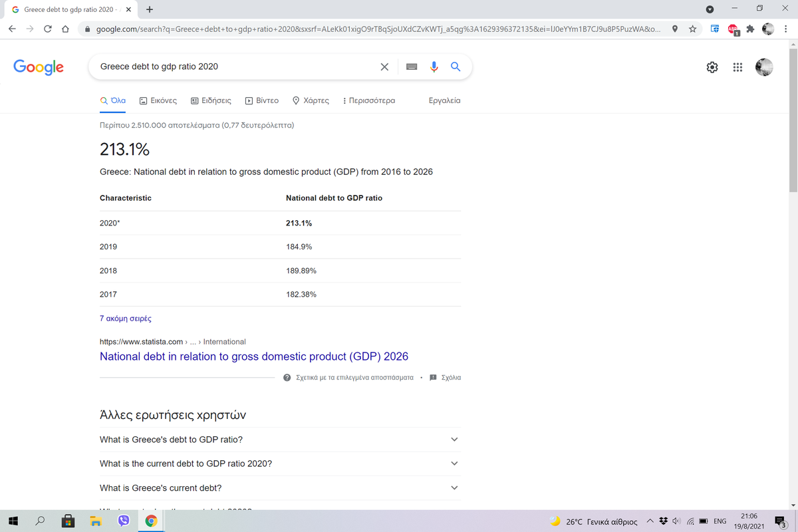Open the AdBlock extension icon
The height and width of the screenshot is (532, 798).
[x=733, y=29]
